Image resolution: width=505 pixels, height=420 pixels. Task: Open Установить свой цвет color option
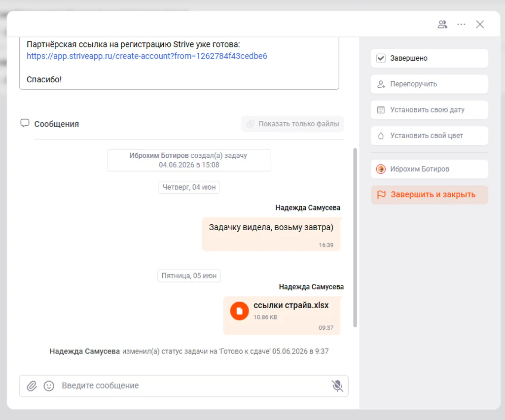pos(430,136)
